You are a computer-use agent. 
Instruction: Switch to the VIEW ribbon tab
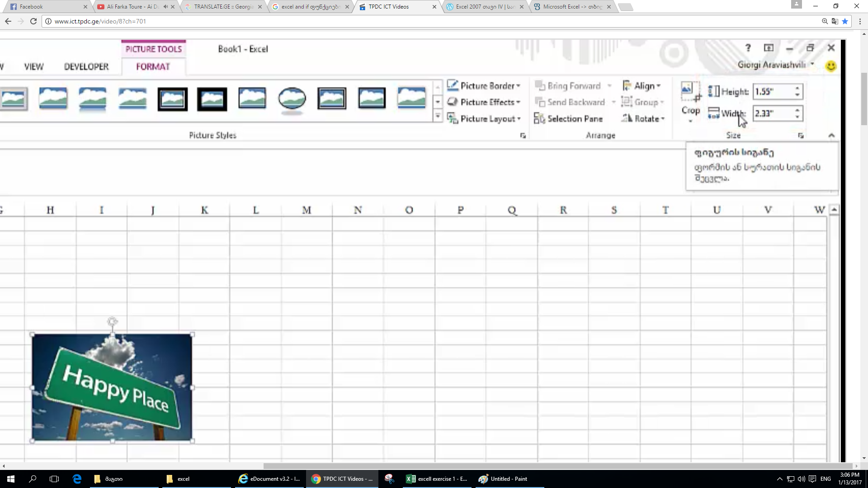click(34, 67)
